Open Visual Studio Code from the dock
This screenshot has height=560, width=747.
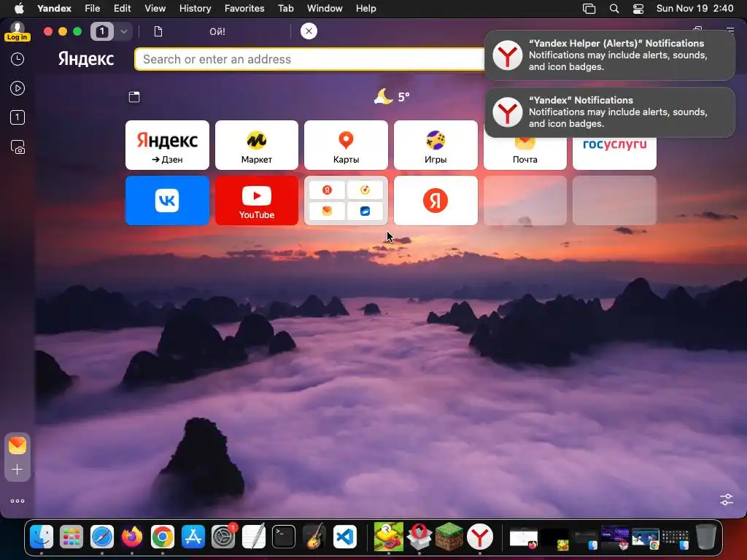pos(345,537)
